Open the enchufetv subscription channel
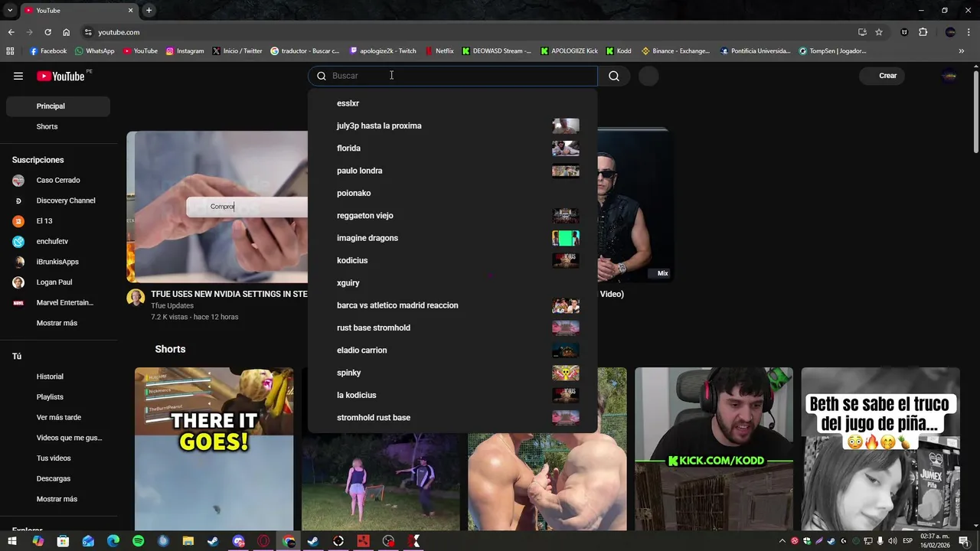Image resolution: width=980 pixels, height=551 pixels. point(58,241)
